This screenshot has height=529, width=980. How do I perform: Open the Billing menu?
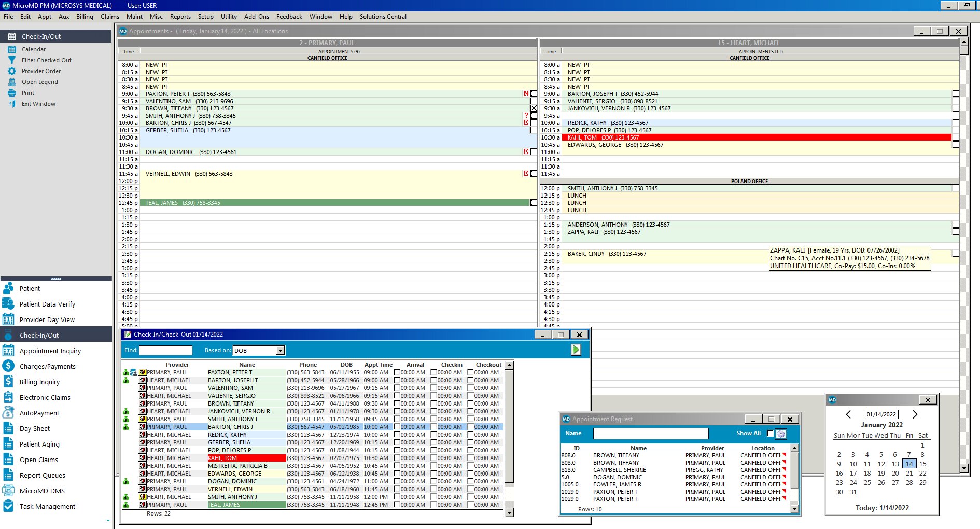click(85, 17)
